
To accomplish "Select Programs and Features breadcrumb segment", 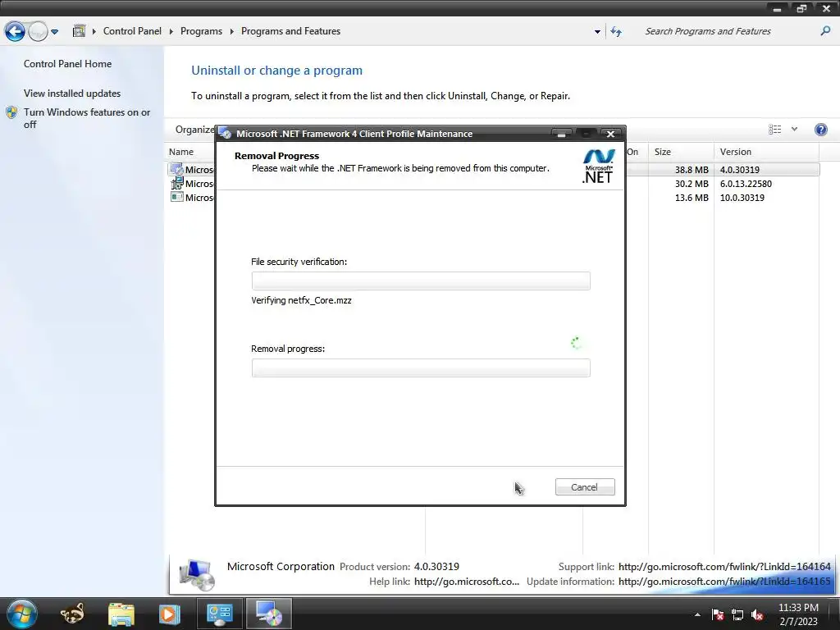I will click(290, 31).
